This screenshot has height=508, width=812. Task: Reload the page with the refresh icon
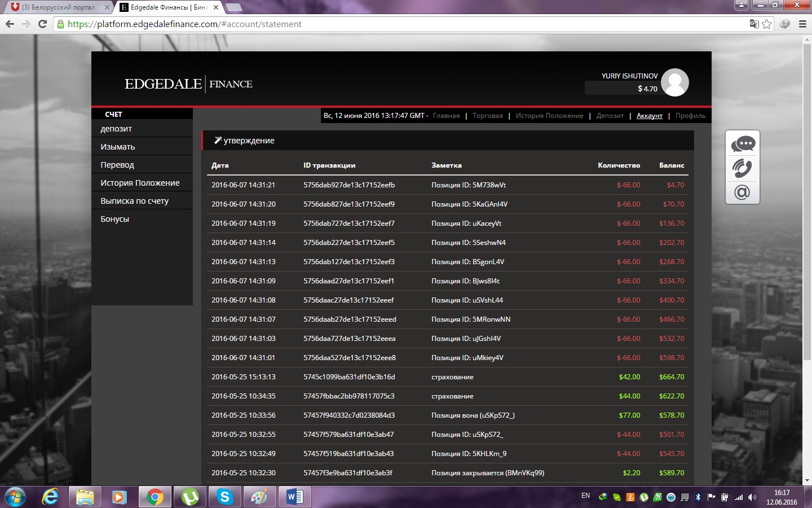[42, 24]
